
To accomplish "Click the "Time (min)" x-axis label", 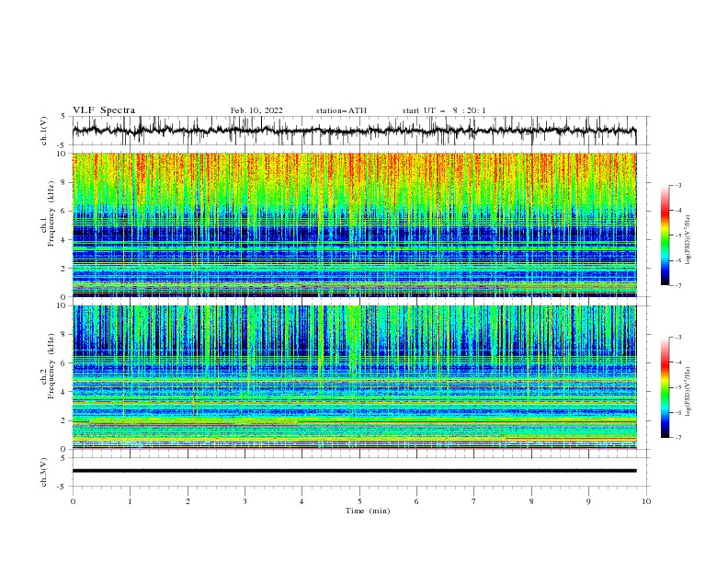I will tap(368, 511).
